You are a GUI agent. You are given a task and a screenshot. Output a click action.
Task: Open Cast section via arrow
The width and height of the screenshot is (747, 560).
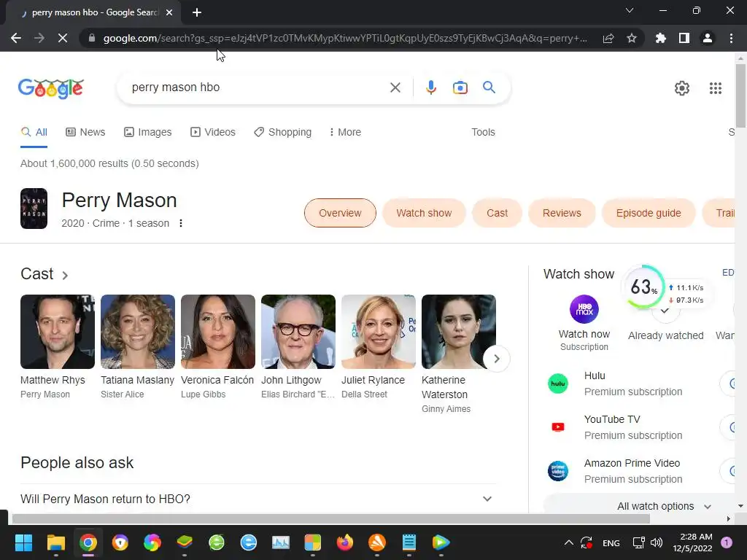click(65, 275)
